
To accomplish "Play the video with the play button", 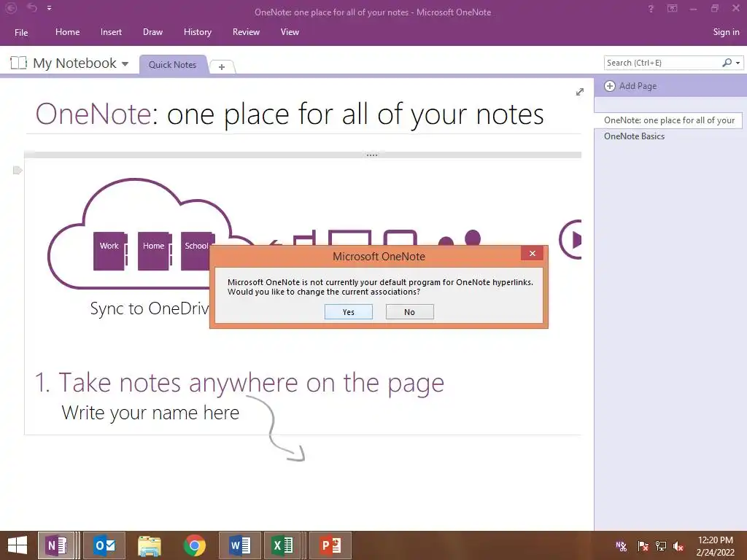I will [570, 239].
